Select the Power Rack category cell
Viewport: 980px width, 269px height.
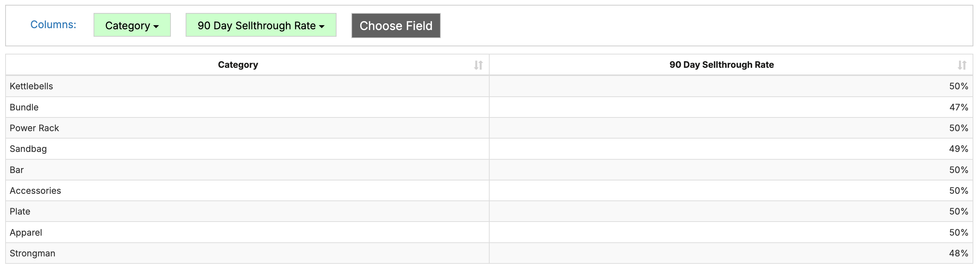(x=34, y=128)
